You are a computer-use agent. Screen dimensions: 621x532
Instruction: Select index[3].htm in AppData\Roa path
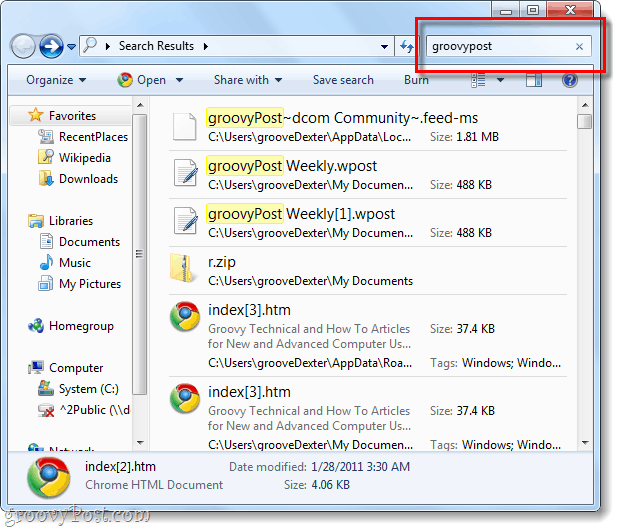point(368,336)
